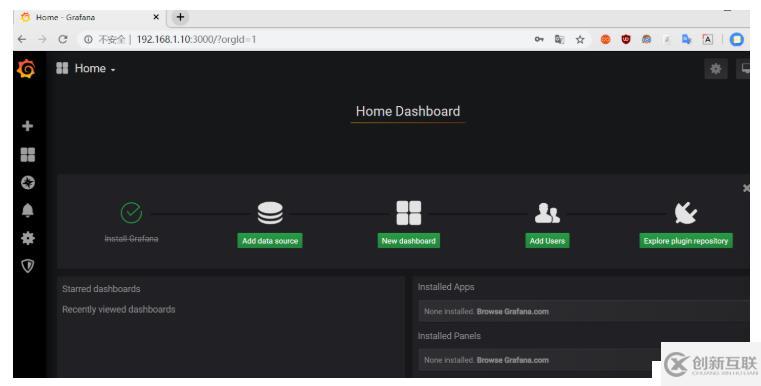Click the orange round extension icon
761x386 pixels.
605,39
